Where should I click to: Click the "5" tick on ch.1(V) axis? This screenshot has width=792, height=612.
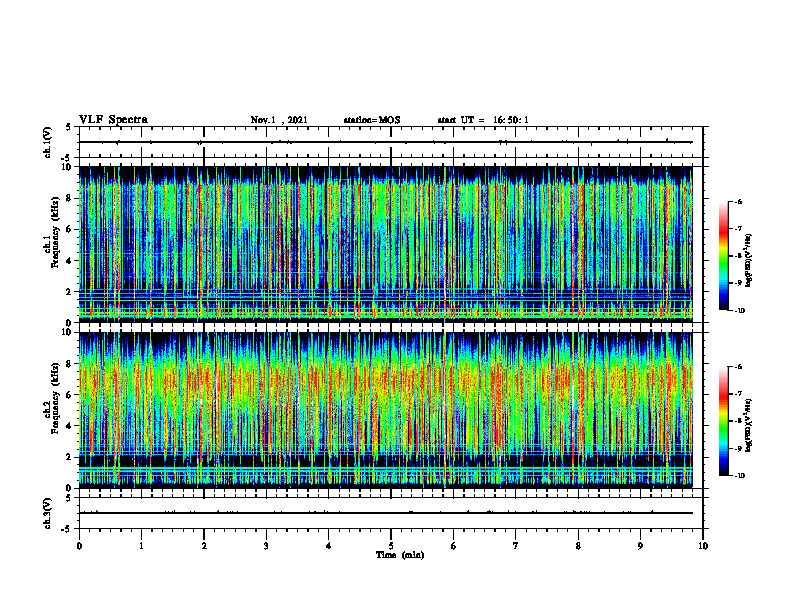[x=69, y=127]
